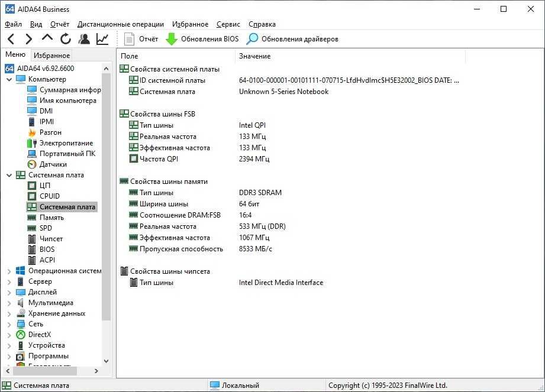Click Intel Direct Media Interface value
Image resolution: width=545 pixels, height=392 pixels.
coord(281,283)
